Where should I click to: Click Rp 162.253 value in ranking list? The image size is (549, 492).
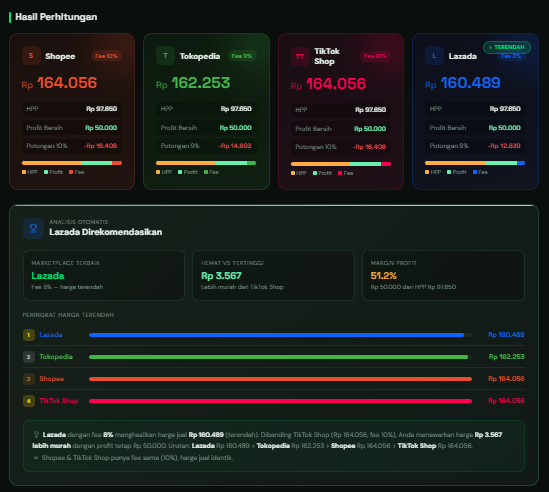(x=507, y=357)
